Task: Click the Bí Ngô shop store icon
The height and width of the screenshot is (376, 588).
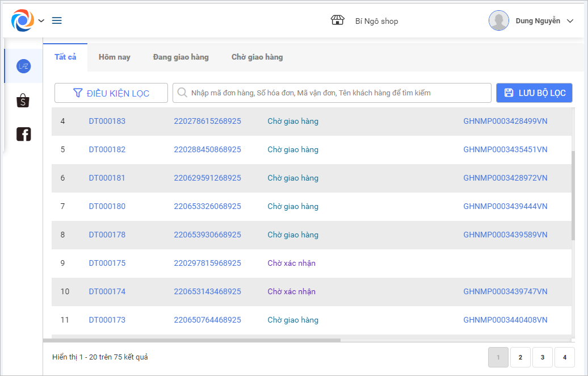Action: click(338, 20)
